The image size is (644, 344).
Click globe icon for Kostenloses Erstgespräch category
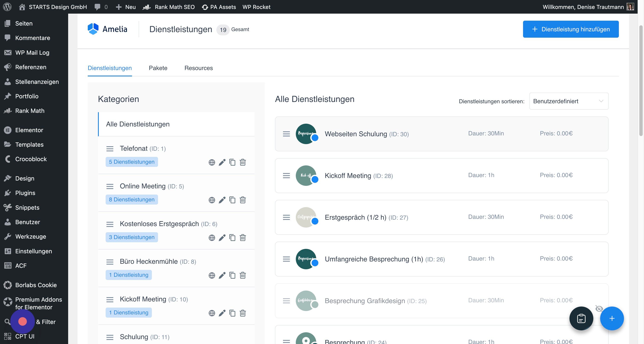[x=212, y=238]
